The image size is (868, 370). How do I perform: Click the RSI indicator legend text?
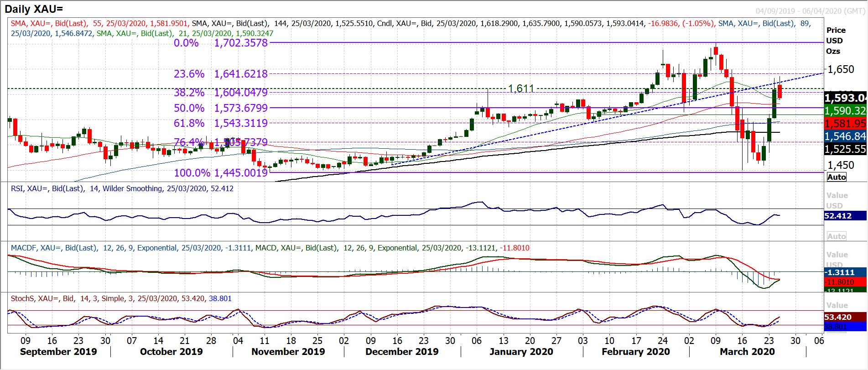point(122,188)
